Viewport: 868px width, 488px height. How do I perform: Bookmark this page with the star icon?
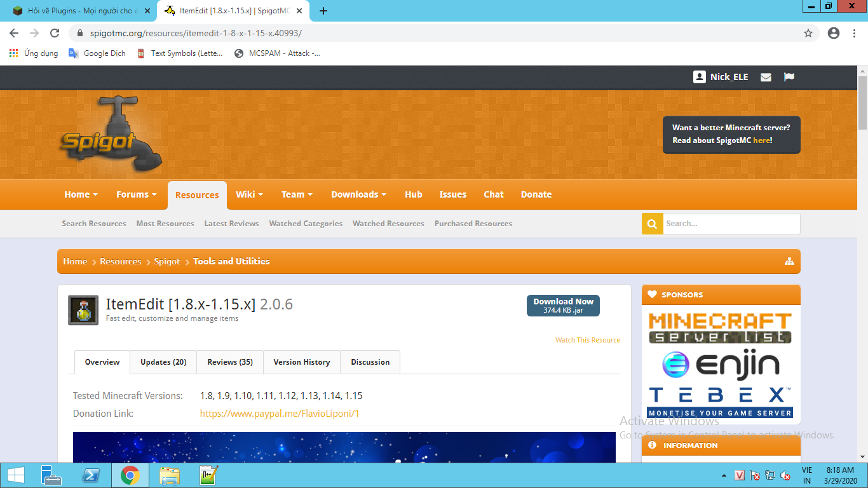tap(808, 33)
